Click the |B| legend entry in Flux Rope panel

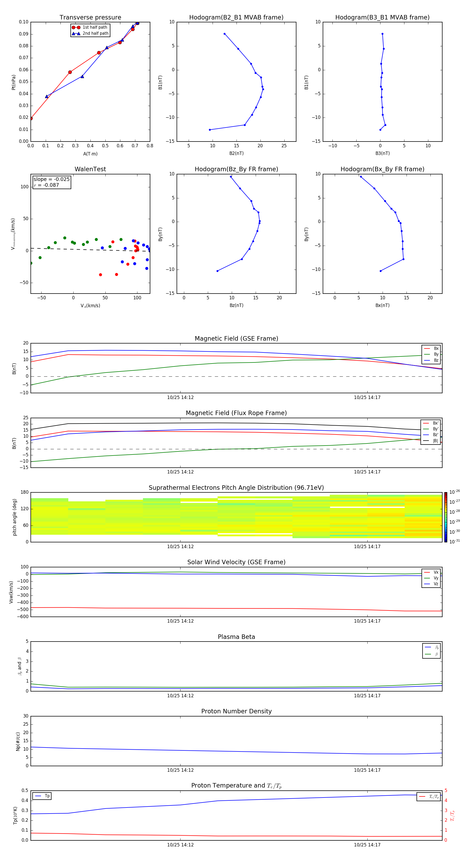pos(431,441)
